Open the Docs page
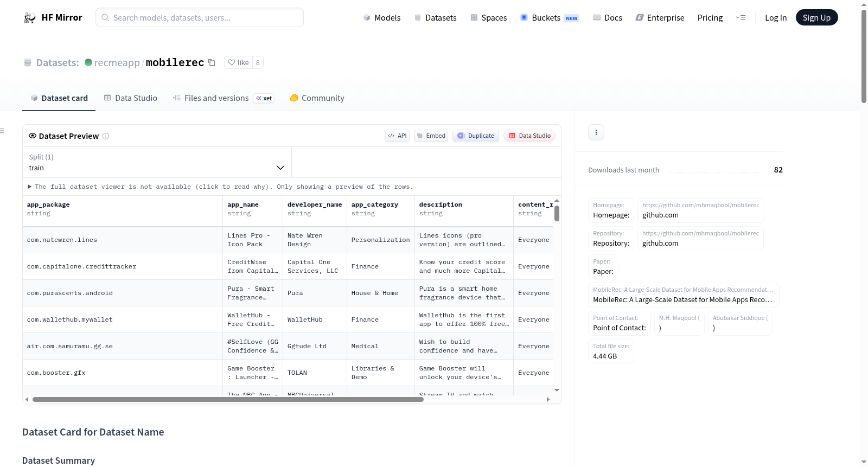 coord(608,18)
